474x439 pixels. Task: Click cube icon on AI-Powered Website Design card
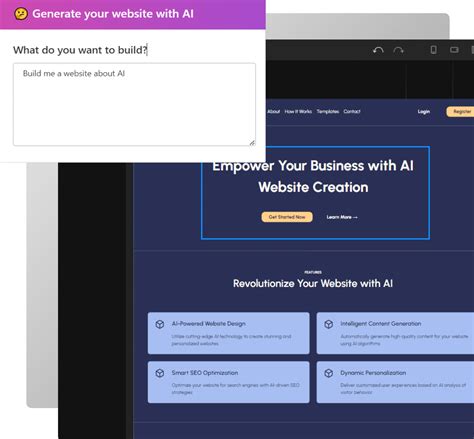[160, 324]
